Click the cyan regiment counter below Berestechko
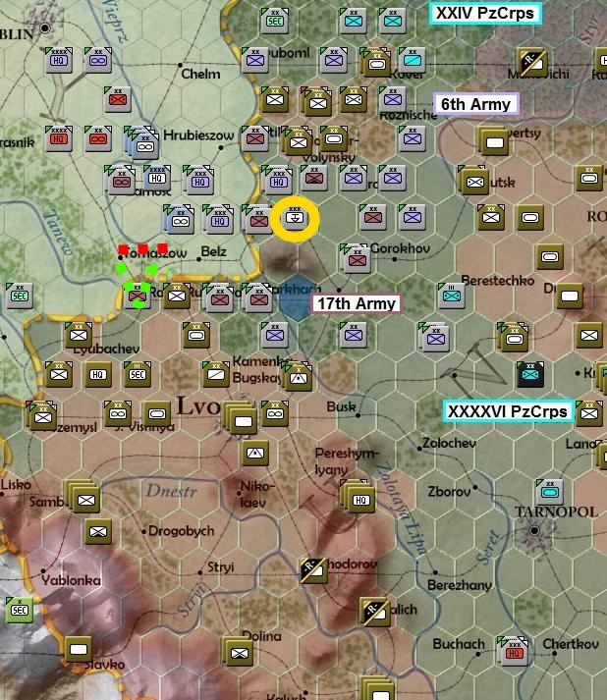Screen dimensions: 607x700 point(452,296)
